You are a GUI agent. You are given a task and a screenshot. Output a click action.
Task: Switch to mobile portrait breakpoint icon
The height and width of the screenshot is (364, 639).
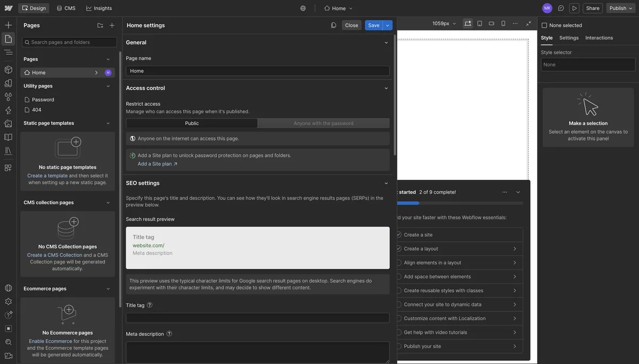pos(503,23)
